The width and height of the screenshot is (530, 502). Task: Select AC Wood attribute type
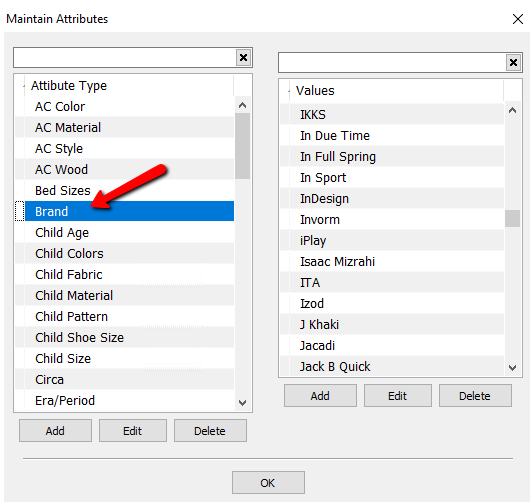(x=124, y=169)
